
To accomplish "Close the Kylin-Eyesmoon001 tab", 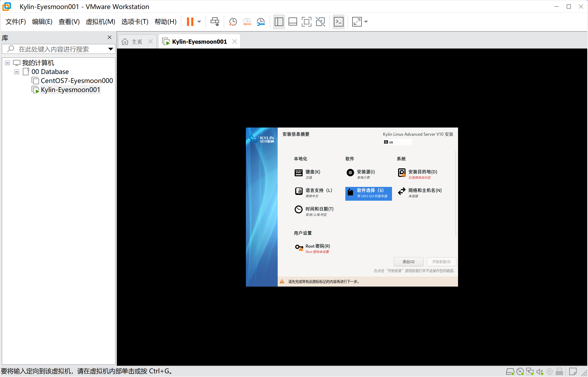I will click(234, 42).
